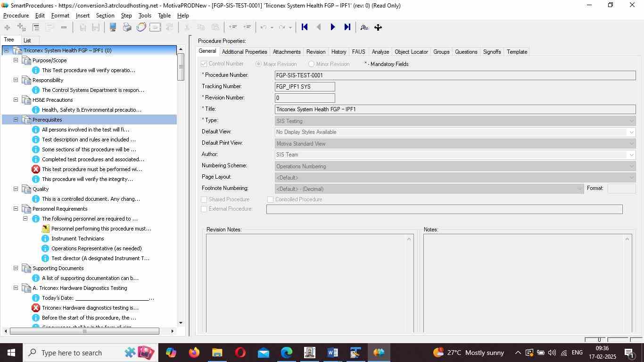
Task: Collapse the Prerequisites tree node
Action: (x=16, y=120)
